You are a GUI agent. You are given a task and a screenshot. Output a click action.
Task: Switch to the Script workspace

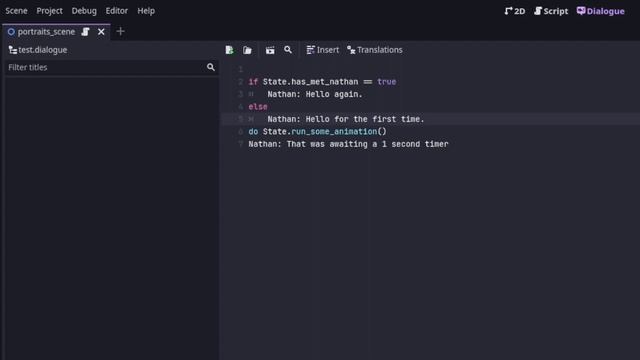[551, 11]
